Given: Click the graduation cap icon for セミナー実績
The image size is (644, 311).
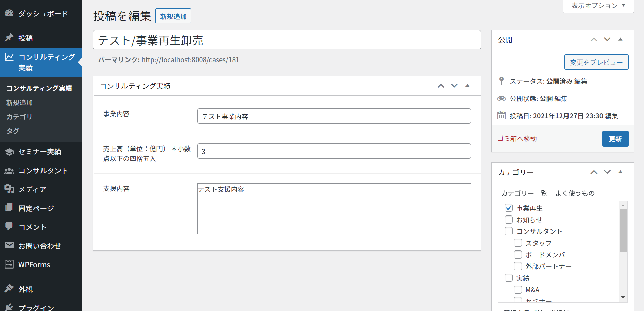Looking at the screenshot, I should click(9, 152).
